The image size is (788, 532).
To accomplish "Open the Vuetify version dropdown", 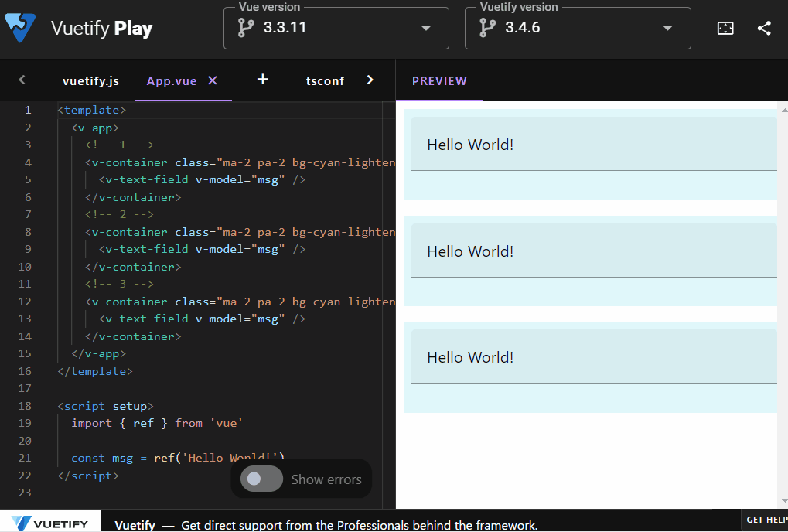I will [x=667, y=28].
